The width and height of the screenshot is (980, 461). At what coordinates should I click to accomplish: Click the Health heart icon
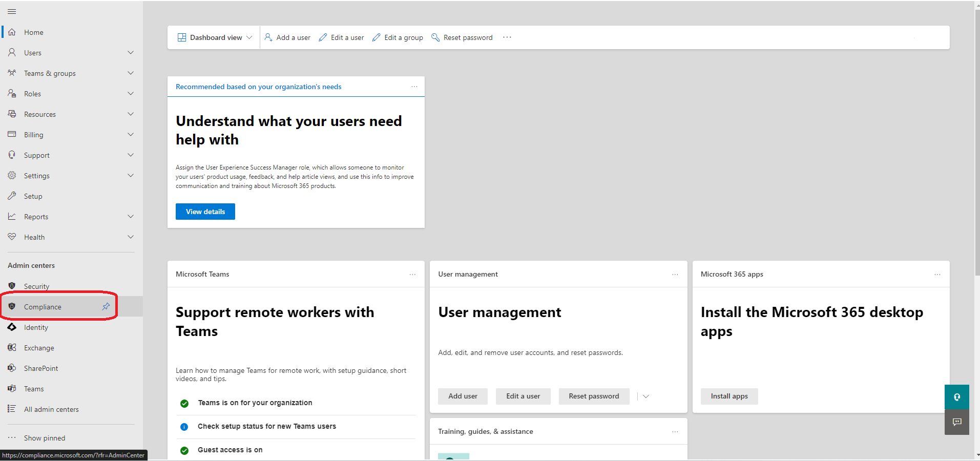point(12,237)
